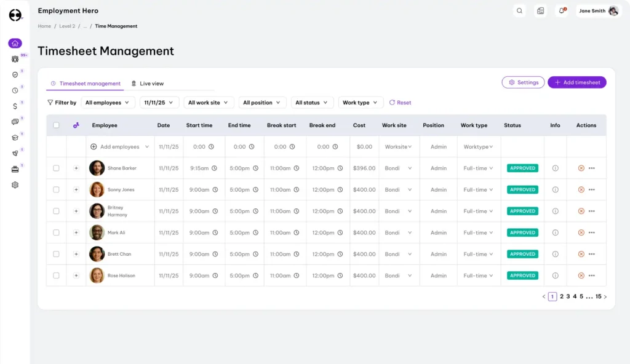This screenshot has height=364, width=630.
Task: Open the notifications bell
Action: click(x=561, y=10)
